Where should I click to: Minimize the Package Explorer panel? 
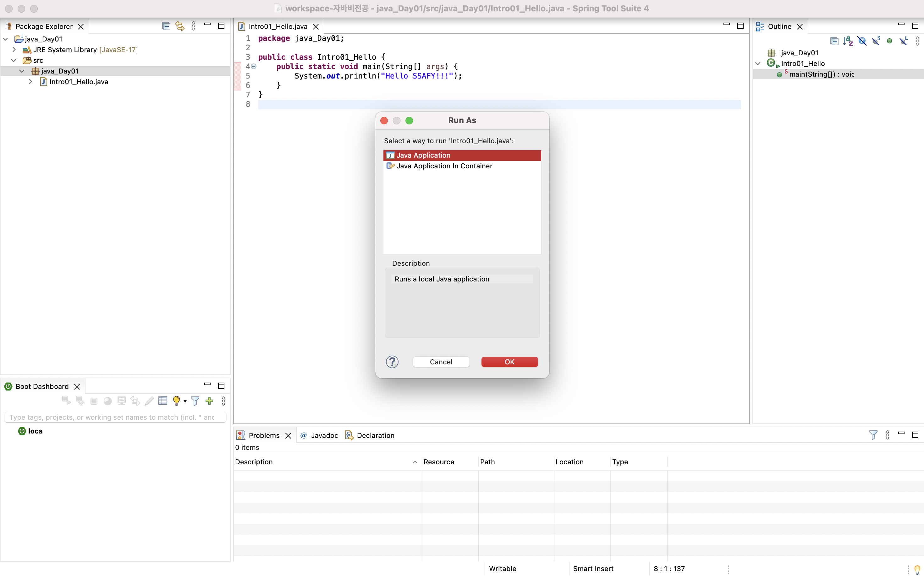click(207, 24)
